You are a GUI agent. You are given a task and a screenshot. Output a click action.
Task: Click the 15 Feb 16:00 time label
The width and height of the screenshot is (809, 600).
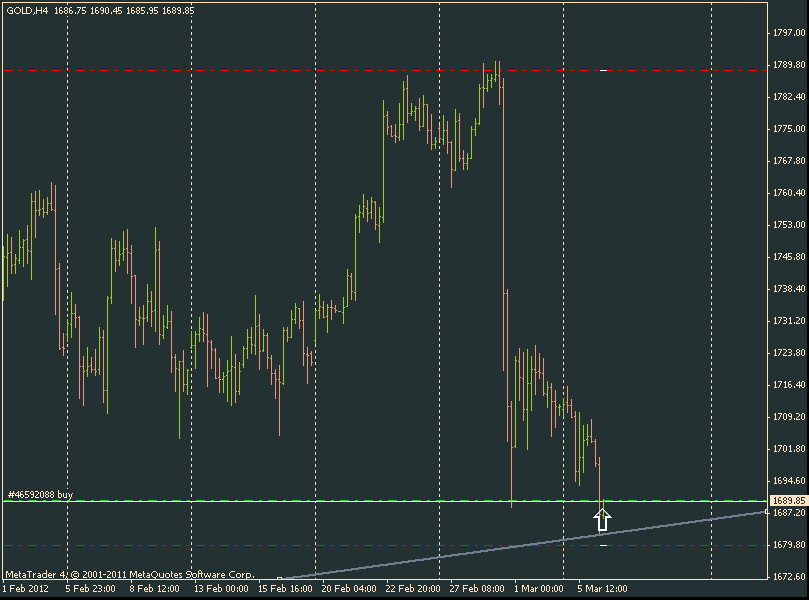[x=285, y=589]
